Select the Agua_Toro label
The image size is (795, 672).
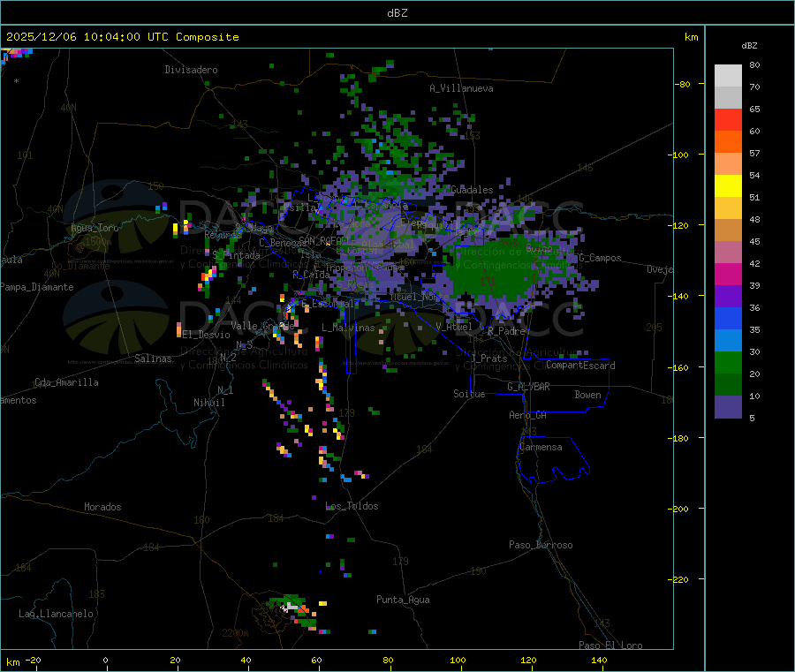point(95,228)
